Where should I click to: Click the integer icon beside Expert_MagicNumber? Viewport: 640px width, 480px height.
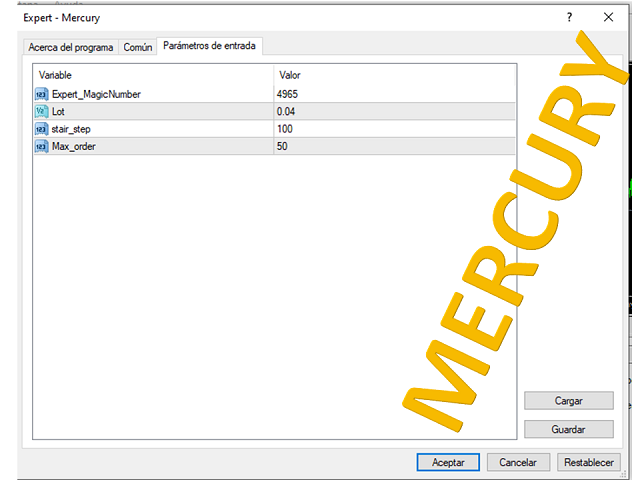(42, 94)
